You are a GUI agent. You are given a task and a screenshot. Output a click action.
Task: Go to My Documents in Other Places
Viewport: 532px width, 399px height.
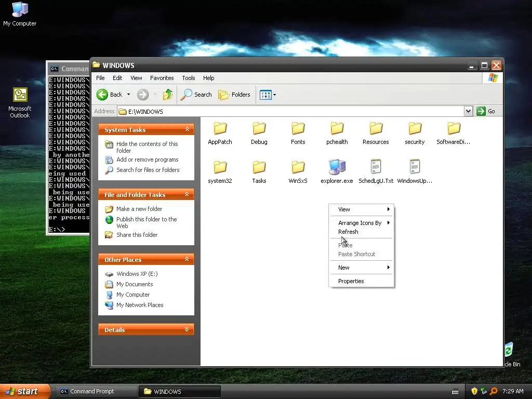[135, 284]
